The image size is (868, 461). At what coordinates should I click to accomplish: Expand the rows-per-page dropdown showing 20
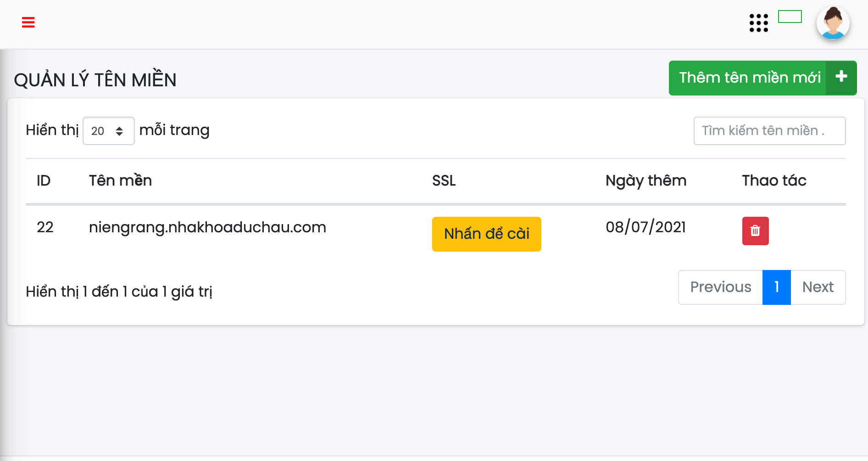point(108,131)
